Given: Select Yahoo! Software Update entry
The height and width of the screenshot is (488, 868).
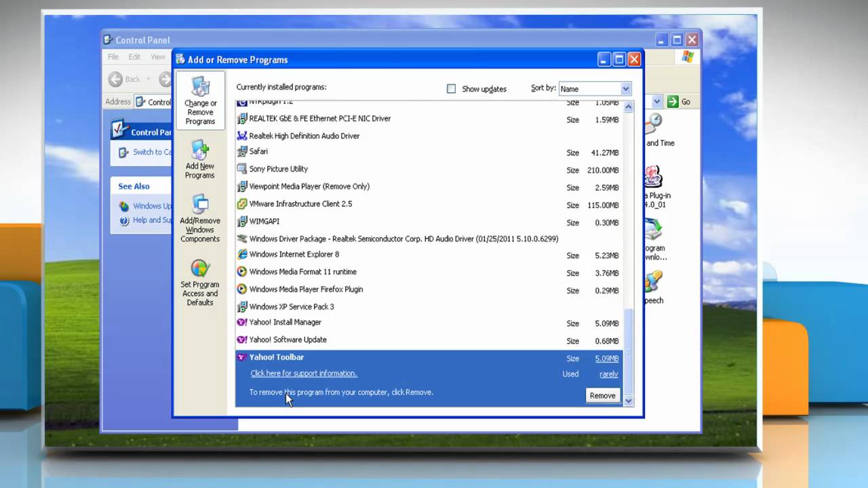Looking at the screenshot, I should pos(429,340).
